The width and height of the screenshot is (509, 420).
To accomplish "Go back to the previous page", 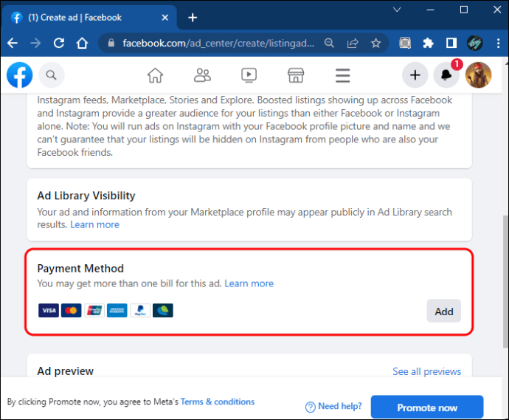I will (13, 43).
